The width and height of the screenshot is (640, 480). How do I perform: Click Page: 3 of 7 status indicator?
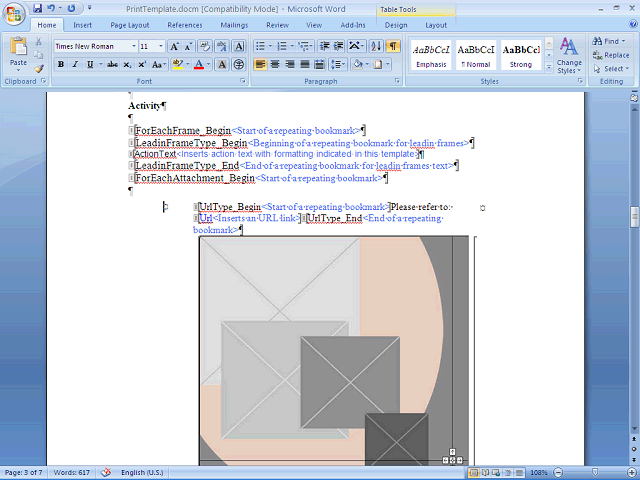[24, 473]
